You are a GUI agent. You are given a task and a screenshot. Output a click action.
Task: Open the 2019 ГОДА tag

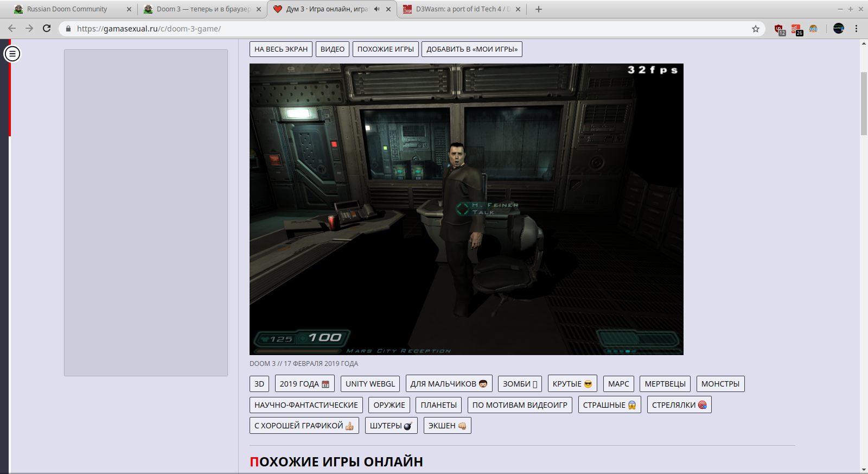(305, 384)
